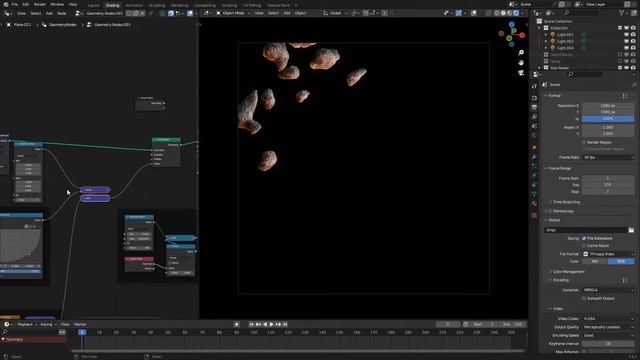The image size is (640, 360).
Task: Switch to the Compositing workspace tab
Action: 204,5
